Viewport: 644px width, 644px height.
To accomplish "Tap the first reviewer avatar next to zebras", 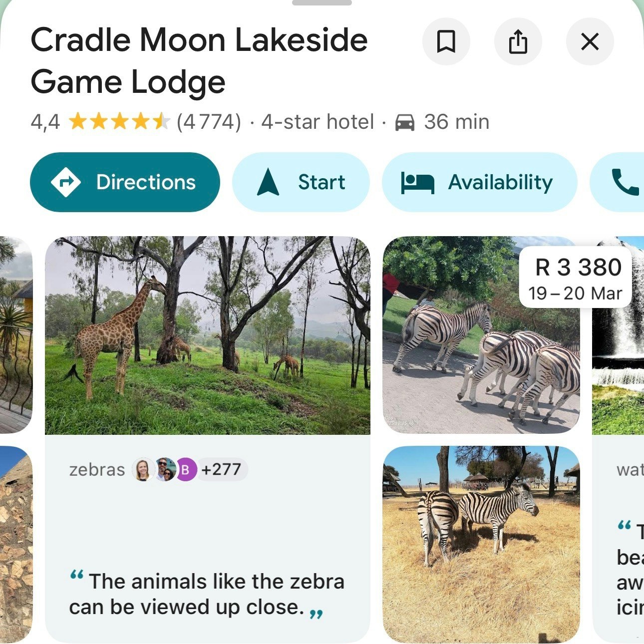I will coord(142,470).
